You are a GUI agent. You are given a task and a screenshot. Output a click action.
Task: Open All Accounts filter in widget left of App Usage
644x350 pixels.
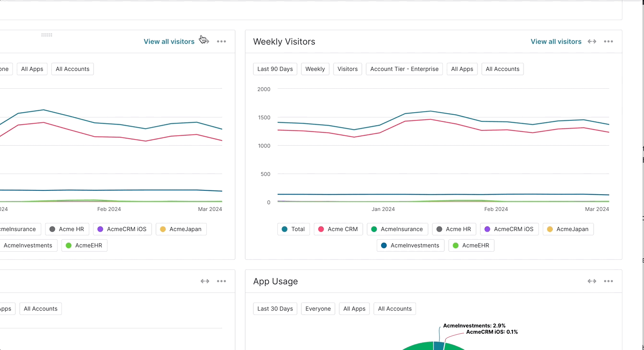coord(41,309)
